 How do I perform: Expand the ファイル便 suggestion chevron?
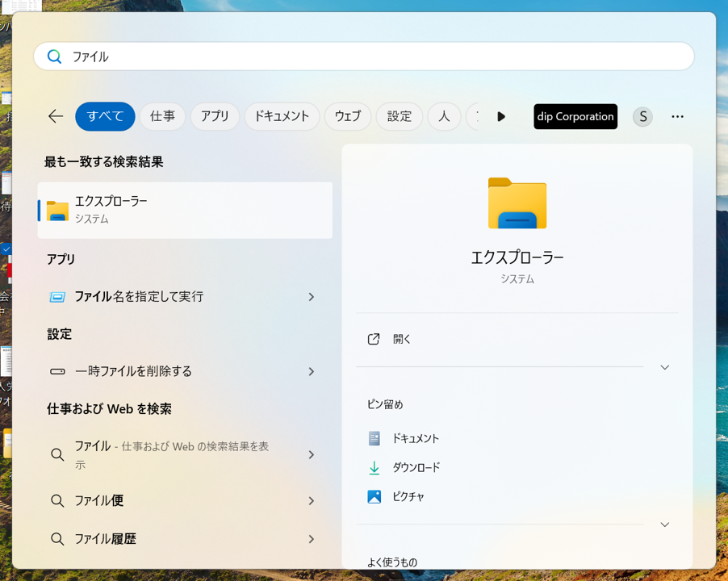click(312, 501)
